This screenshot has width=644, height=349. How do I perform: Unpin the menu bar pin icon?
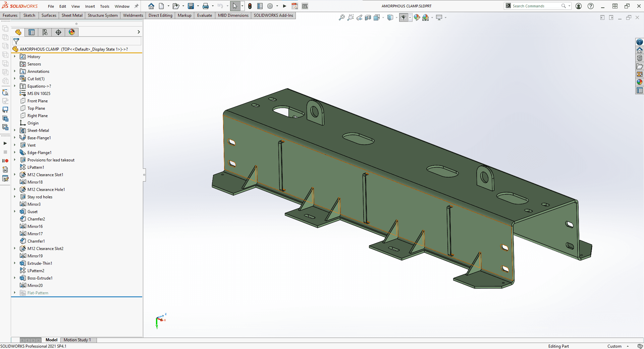[x=137, y=6]
